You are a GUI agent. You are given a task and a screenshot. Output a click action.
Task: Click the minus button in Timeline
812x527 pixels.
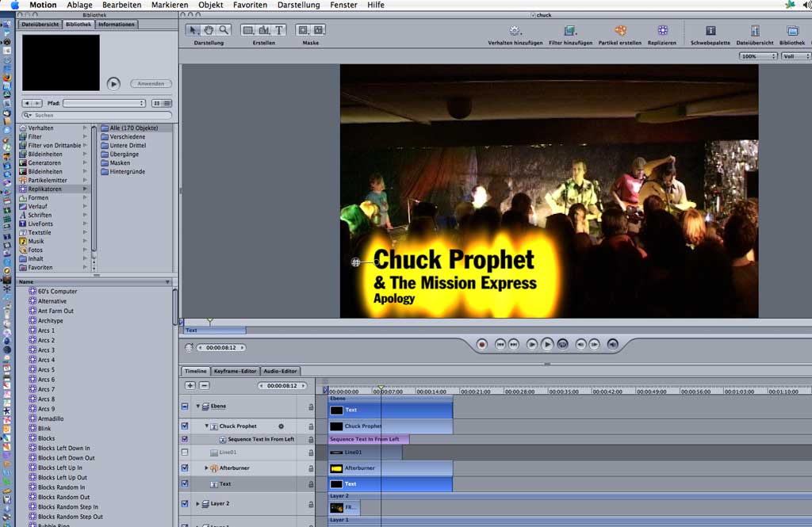pos(204,386)
